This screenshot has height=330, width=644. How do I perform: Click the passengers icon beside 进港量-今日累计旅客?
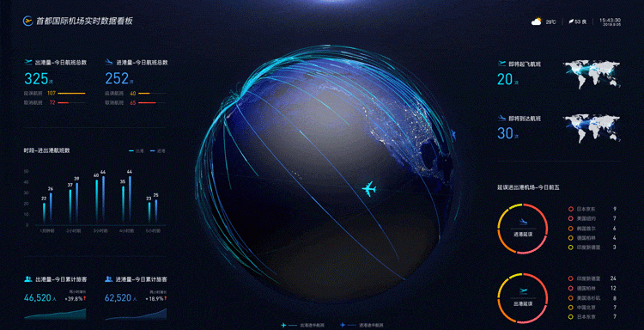pos(108,279)
